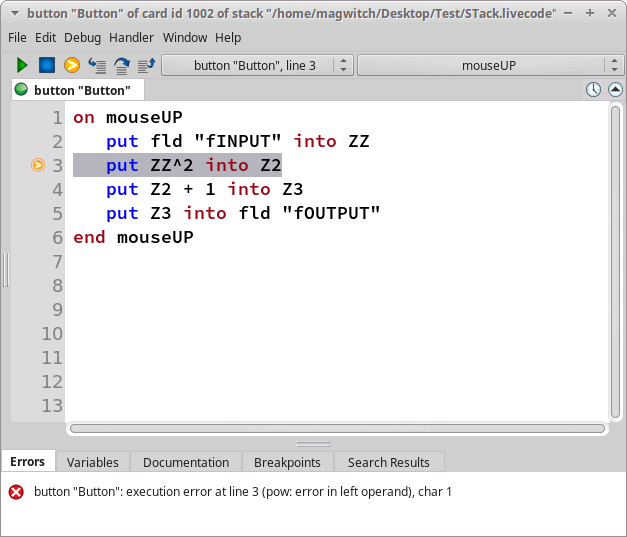Click the clock history icon above editor
Image resolution: width=627 pixels, height=537 pixels.
point(593,90)
